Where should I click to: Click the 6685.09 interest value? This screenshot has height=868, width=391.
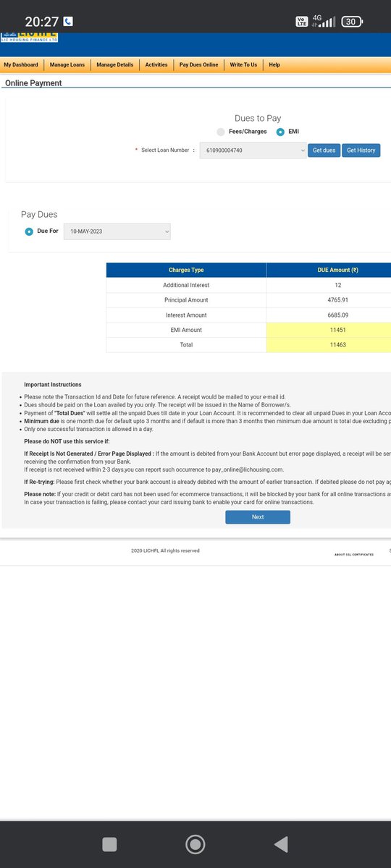(x=338, y=315)
